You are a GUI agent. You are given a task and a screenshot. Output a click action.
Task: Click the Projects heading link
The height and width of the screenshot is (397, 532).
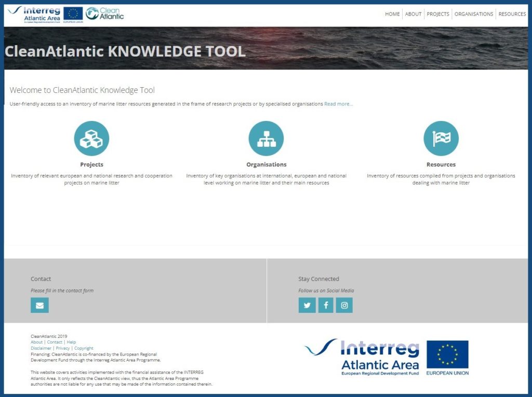tap(91, 165)
